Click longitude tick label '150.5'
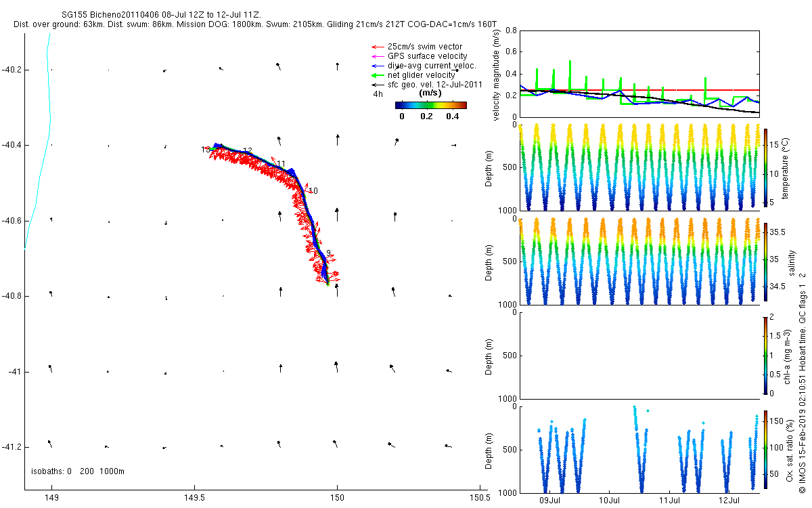Screen dimensions: 812x508 click(x=479, y=499)
